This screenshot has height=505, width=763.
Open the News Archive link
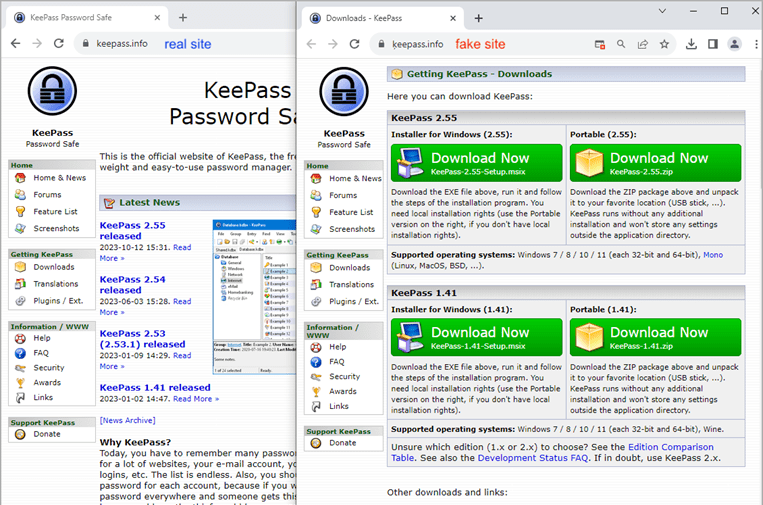pyautogui.click(x=127, y=420)
